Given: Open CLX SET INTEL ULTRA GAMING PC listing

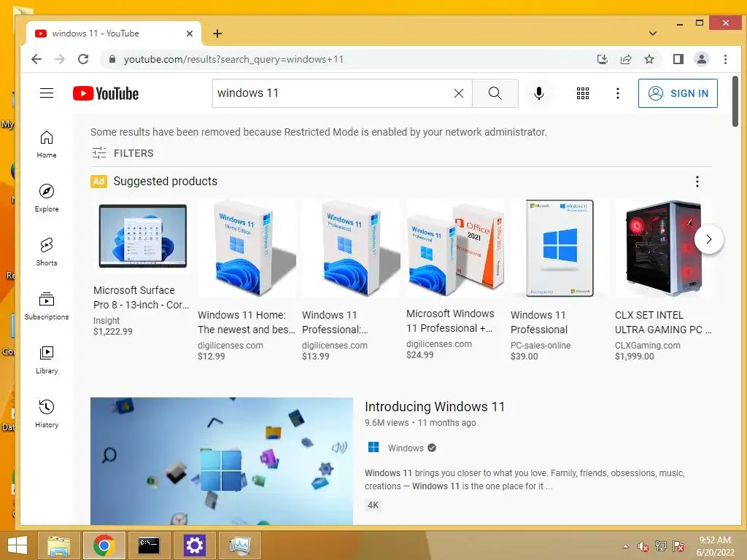Looking at the screenshot, I should [662, 322].
